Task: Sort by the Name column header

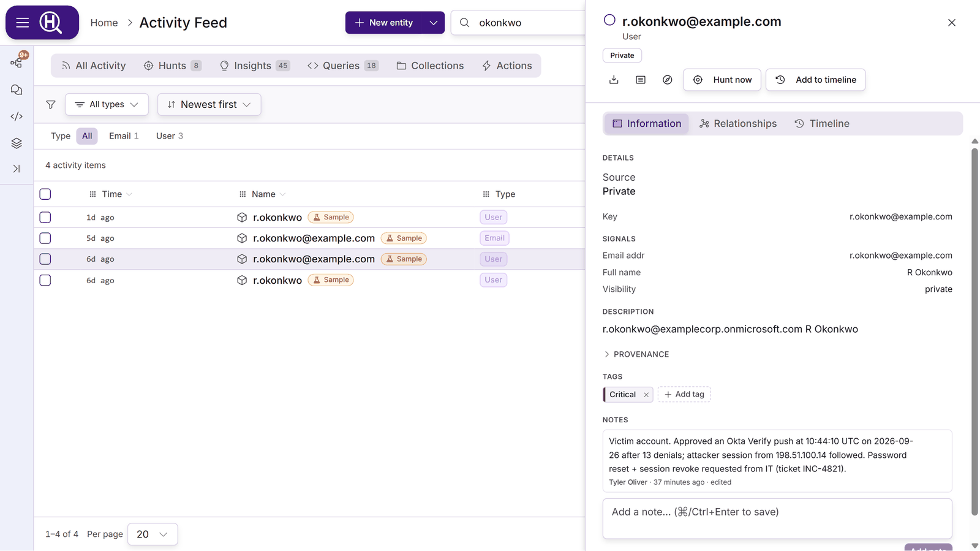Action: pos(262,194)
